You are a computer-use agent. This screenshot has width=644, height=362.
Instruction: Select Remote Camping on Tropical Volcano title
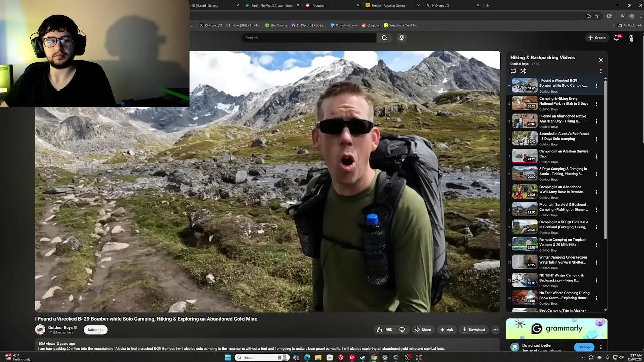tap(562, 242)
